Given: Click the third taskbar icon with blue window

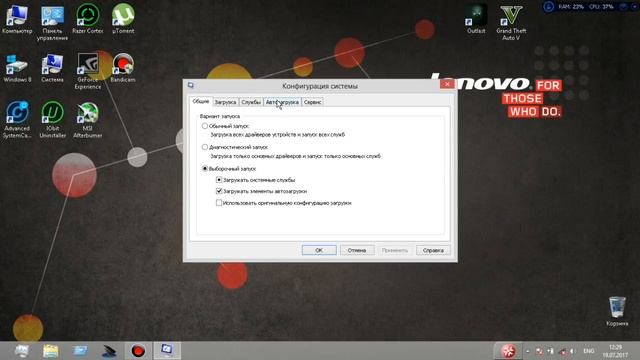Looking at the screenshot, I should point(80,351).
